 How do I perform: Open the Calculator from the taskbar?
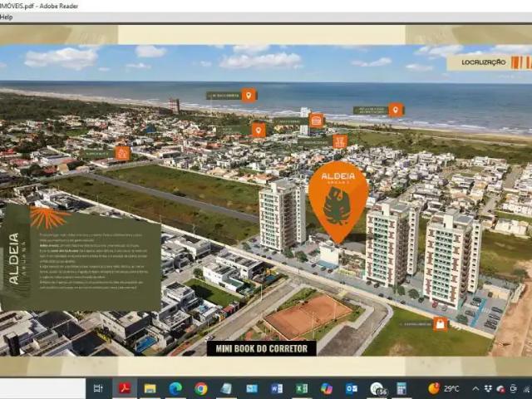coord(401,388)
